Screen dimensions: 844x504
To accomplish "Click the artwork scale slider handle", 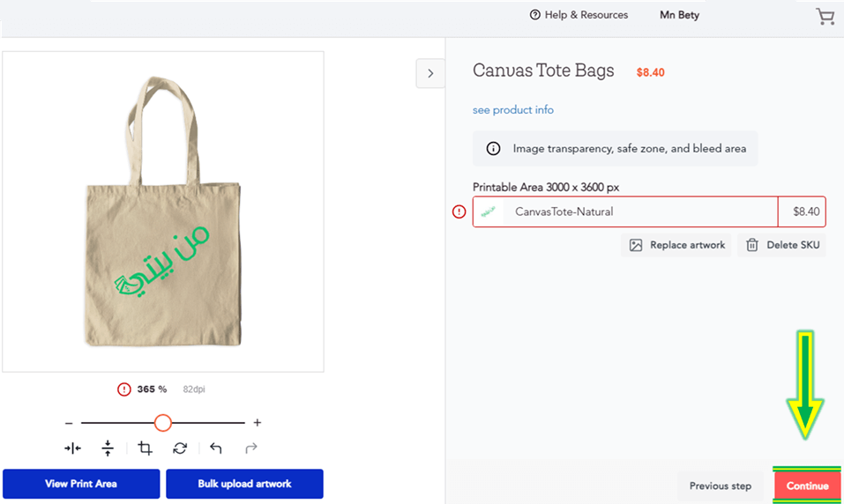I will point(162,423).
